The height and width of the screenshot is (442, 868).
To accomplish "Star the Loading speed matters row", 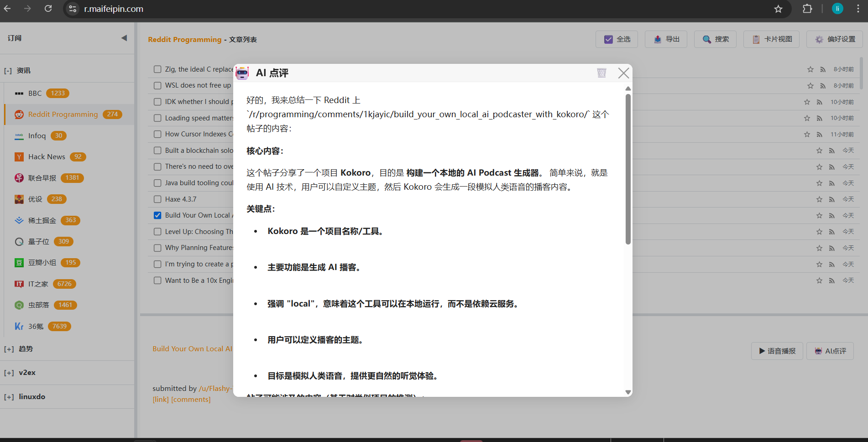I will (x=807, y=118).
